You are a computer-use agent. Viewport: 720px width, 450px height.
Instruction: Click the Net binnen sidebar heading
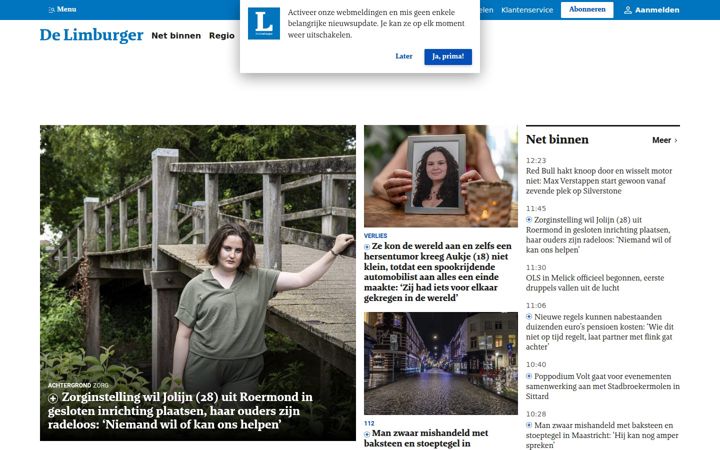click(x=557, y=140)
